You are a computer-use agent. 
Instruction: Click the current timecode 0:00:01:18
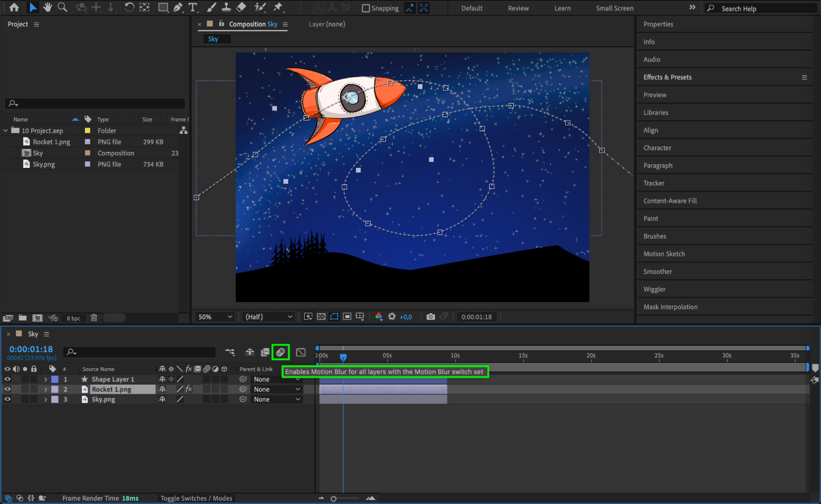[x=31, y=349]
